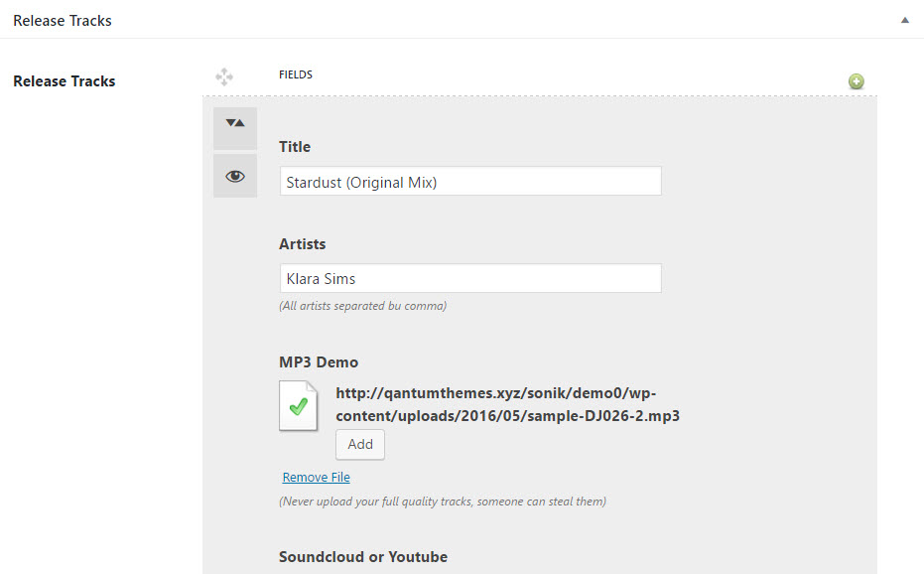Toggle the eye visibility icon for the track
This screenshot has height=574, width=924.
point(235,176)
